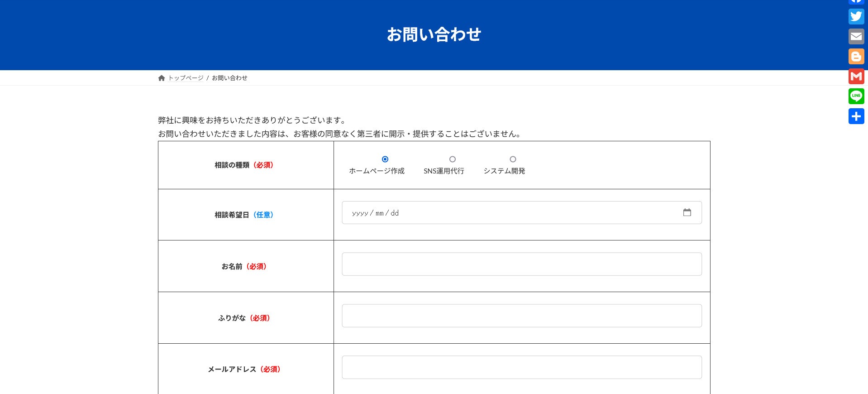Select the SNS運用代行 radio button
Image resolution: width=868 pixels, height=394 pixels.
452,159
